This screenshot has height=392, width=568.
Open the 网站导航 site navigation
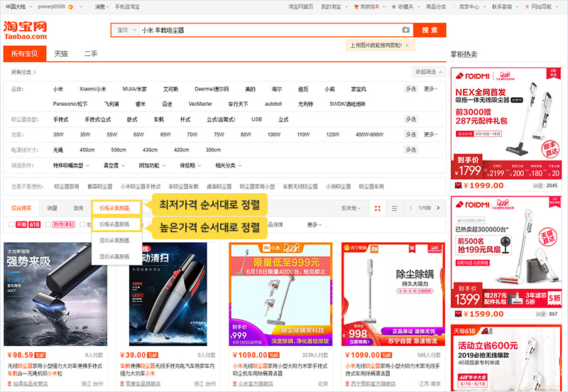[x=542, y=6]
